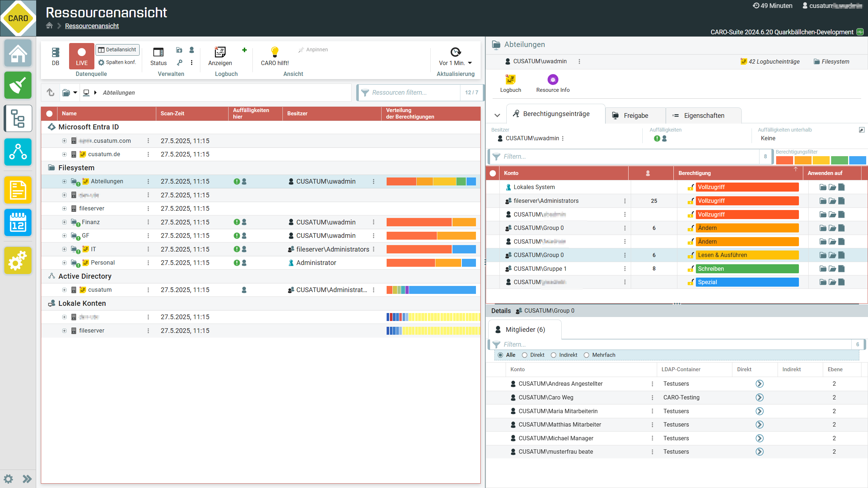Filter permissions by the green swatch
This screenshot has height=488, width=868.
point(839,160)
